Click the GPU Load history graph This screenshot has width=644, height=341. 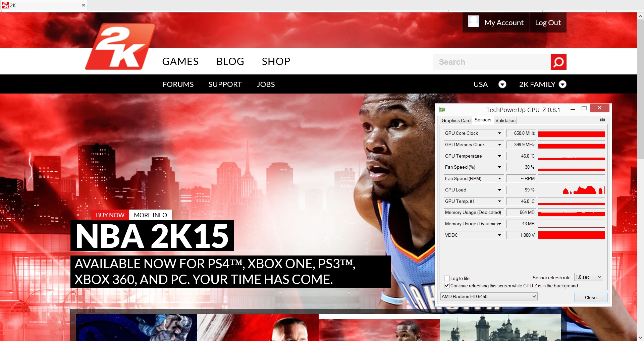pyautogui.click(x=571, y=190)
